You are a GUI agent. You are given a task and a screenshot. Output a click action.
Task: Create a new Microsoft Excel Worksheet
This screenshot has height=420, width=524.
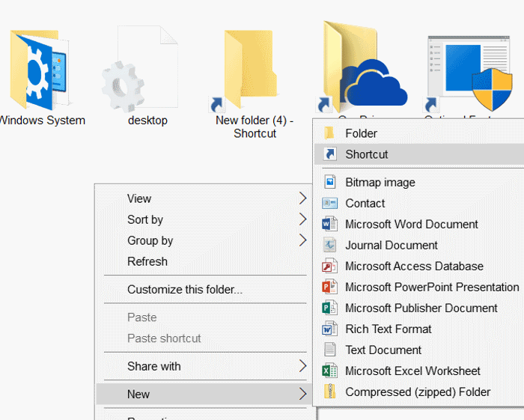tap(412, 371)
